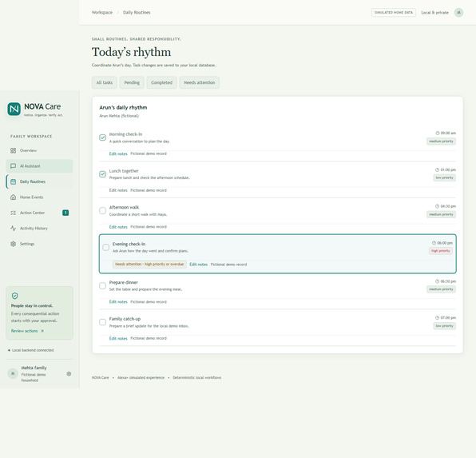Edit notes for Prepare dinner
476x458 pixels.
[118, 302]
